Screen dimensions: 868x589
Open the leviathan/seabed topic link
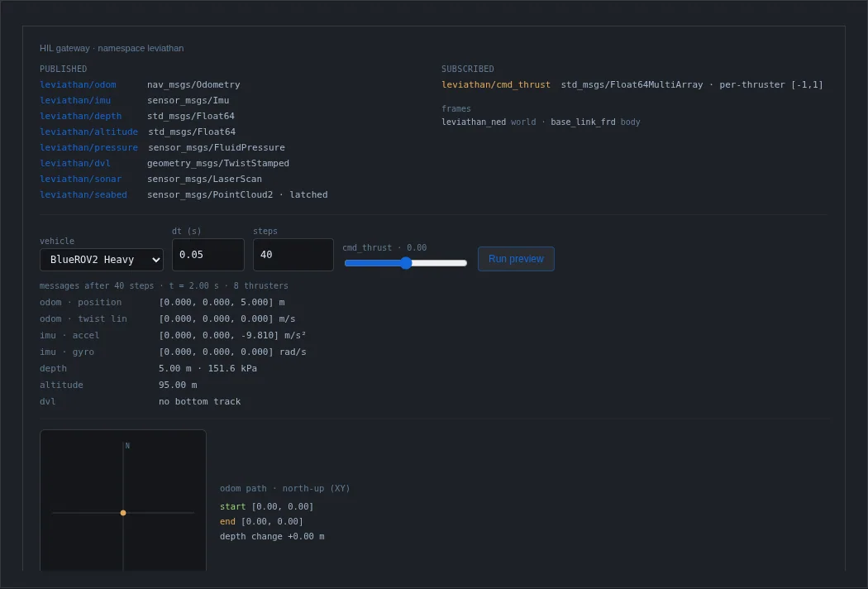(x=83, y=194)
